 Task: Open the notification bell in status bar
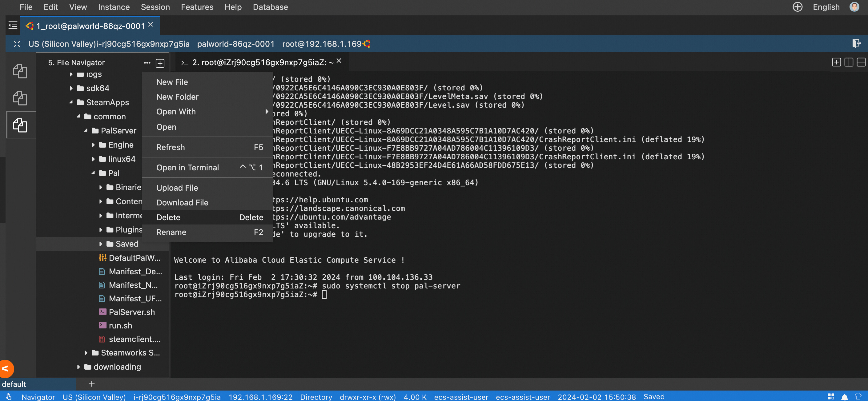coord(844,397)
